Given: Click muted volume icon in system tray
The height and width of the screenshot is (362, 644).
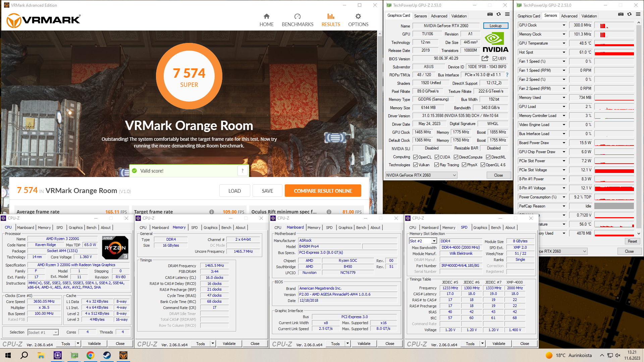Looking at the screenshot, I should 618,355.
